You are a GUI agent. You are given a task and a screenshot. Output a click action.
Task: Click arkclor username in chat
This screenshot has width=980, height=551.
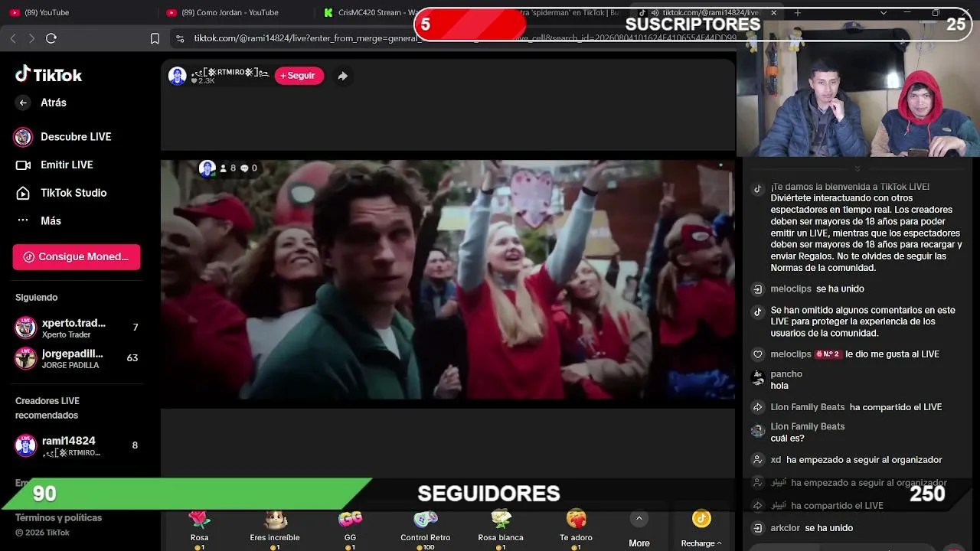point(786,528)
